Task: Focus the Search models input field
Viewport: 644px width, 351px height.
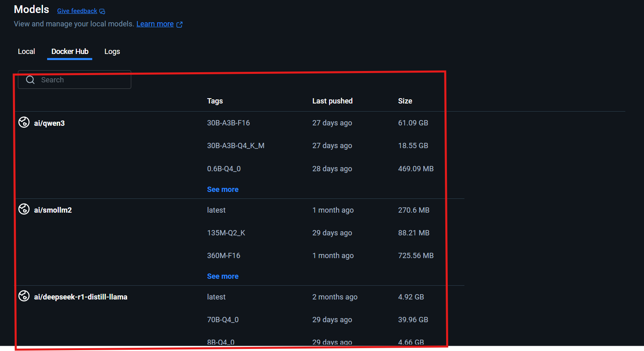Action: tap(75, 80)
